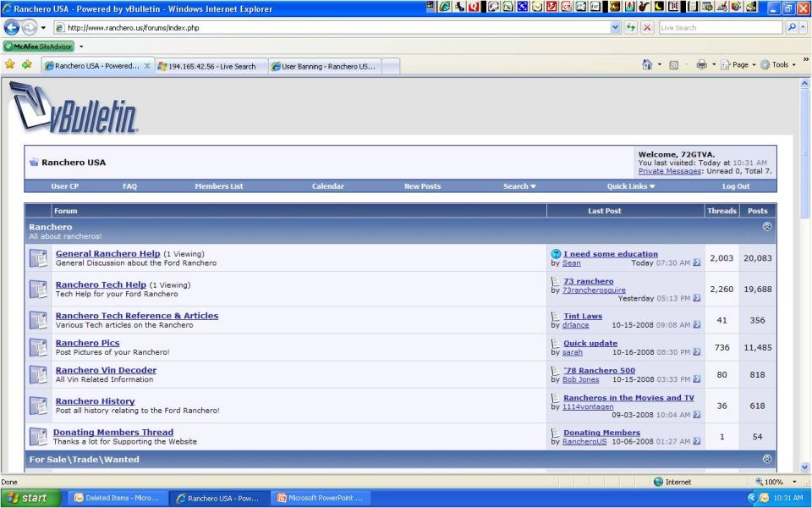Open Members List in navbar

[x=219, y=186]
